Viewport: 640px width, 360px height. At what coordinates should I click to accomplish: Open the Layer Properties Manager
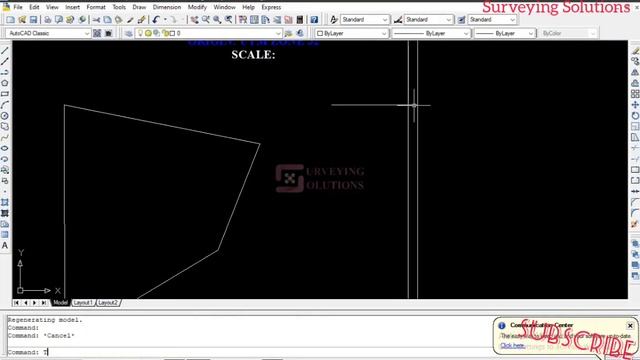coord(129,33)
